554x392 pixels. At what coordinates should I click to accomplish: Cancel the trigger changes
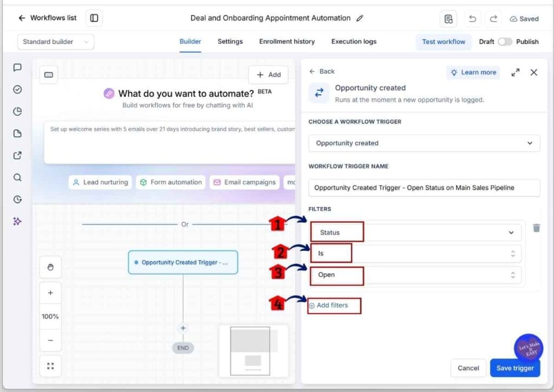click(468, 368)
